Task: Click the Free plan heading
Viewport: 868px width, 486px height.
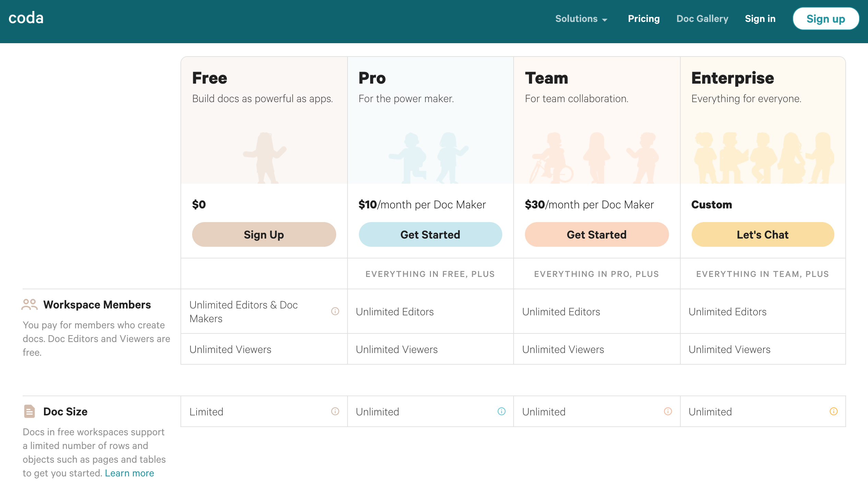Action: tap(210, 78)
